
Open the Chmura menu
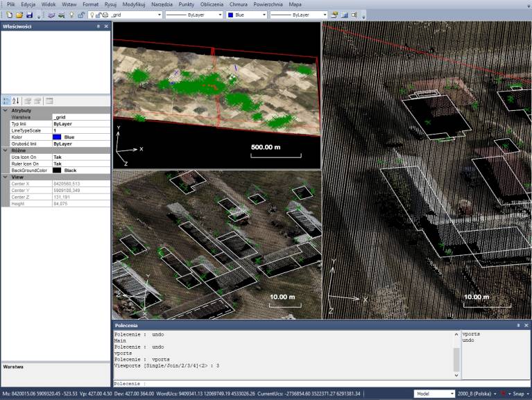pos(238,4)
